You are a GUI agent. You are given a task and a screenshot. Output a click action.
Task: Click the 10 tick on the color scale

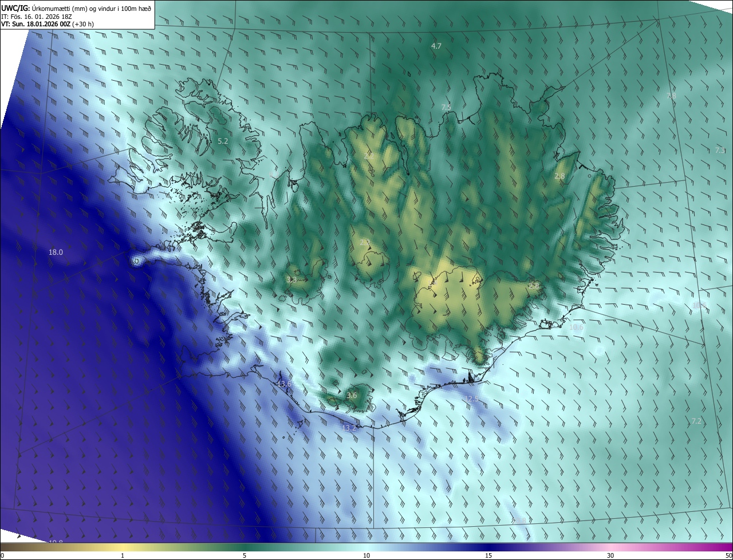[366, 555]
